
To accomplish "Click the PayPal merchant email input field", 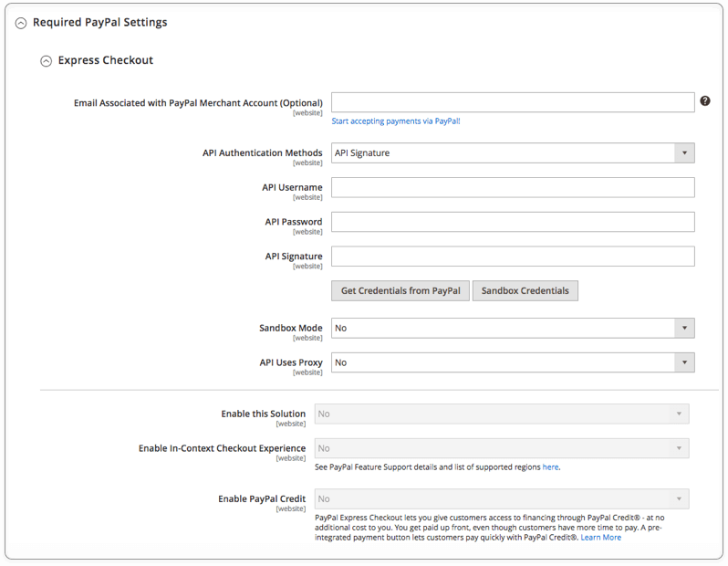I will (513, 102).
